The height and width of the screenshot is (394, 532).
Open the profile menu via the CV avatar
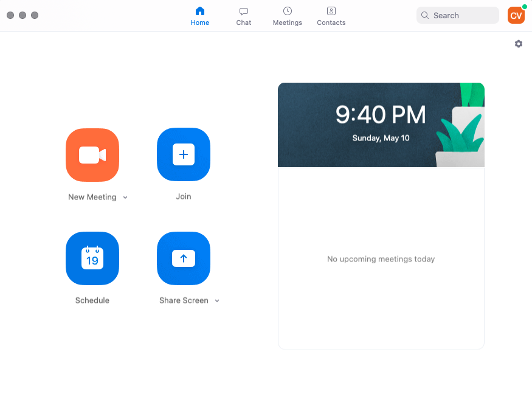click(516, 15)
